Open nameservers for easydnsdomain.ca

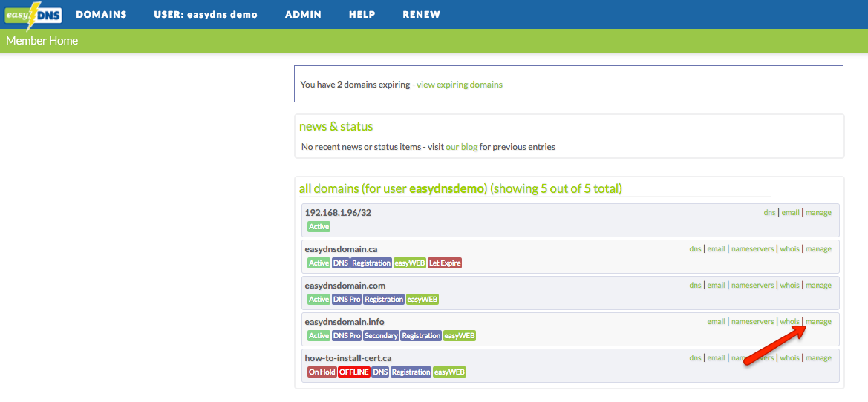point(752,248)
